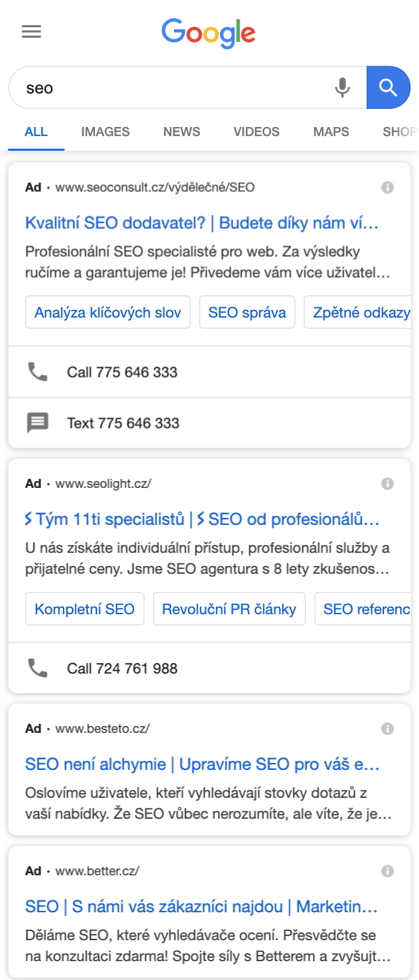Open info icon for besteto.cz ad

[388, 729]
